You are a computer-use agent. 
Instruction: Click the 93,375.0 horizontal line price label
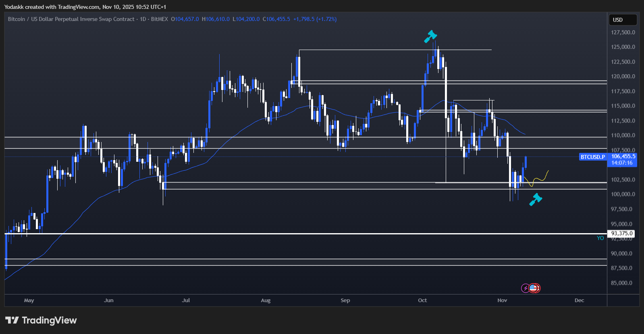(x=622, y=233)
